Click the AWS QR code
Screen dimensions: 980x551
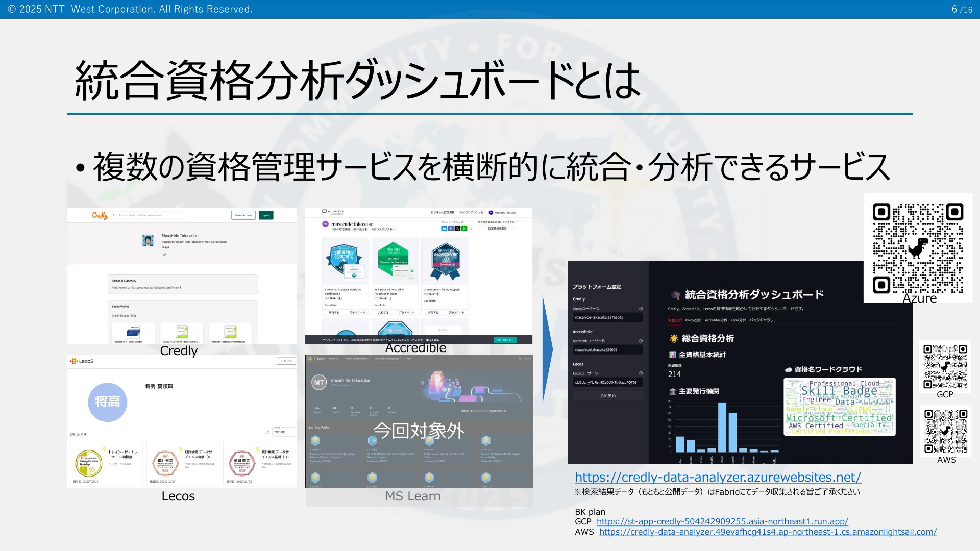945,431
